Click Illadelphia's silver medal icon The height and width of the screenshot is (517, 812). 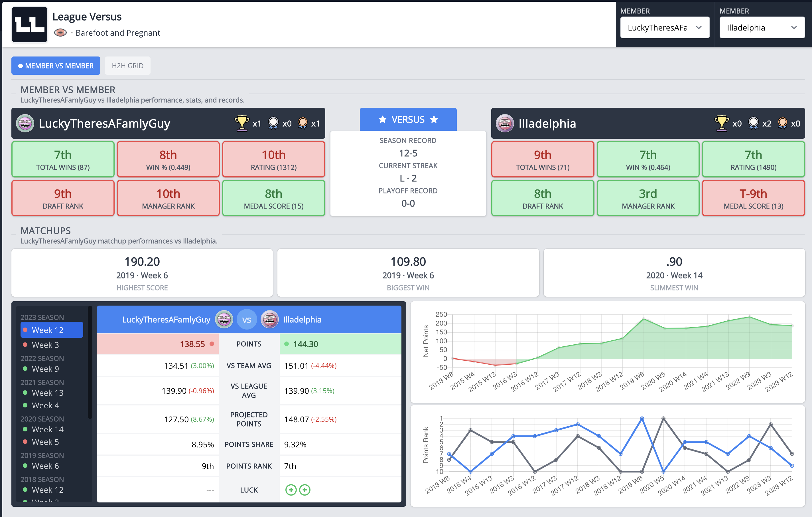tap(753, 123)
